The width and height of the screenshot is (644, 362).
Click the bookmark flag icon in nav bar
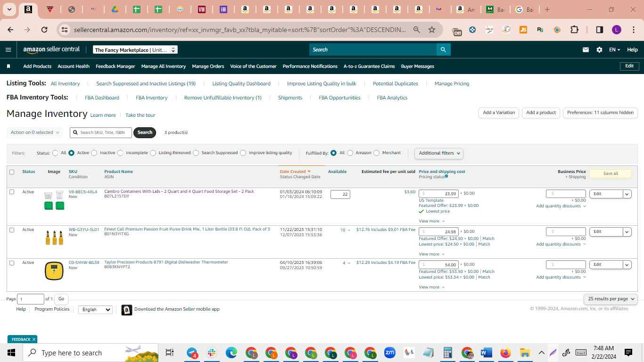click(8, 66)
